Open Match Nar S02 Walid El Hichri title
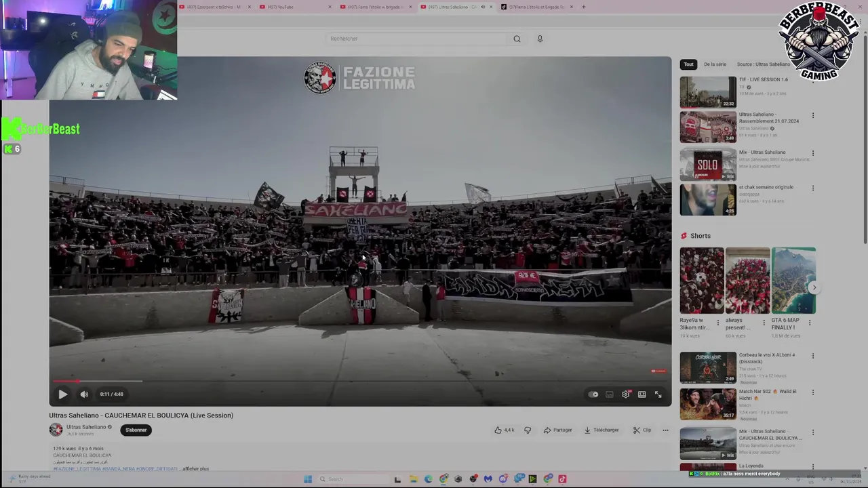The width and height of the screenshot is (868, 488). coord(768,394)
